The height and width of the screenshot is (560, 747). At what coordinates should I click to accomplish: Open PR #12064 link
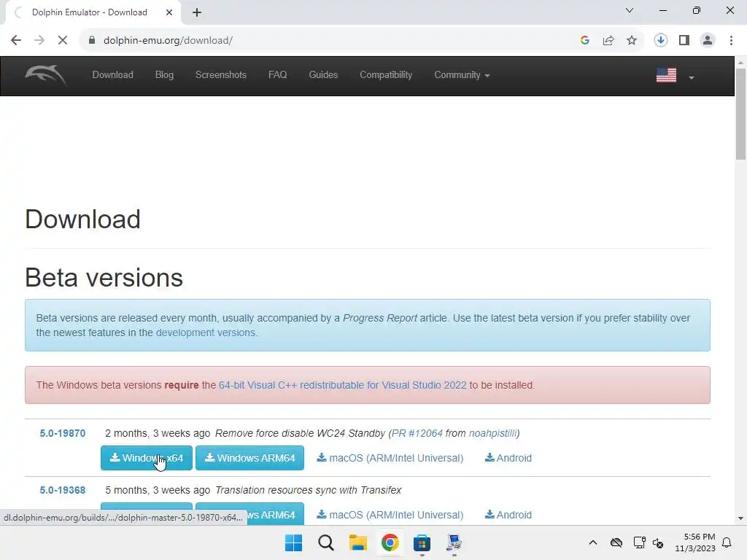[417, 433]
